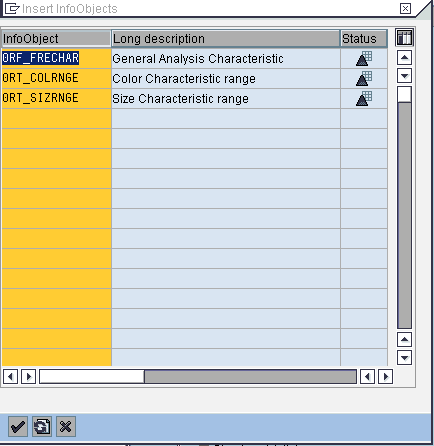This screenshot has height=446, width=434.
Task: Click the Long description column header
Action: click(226, 39)
